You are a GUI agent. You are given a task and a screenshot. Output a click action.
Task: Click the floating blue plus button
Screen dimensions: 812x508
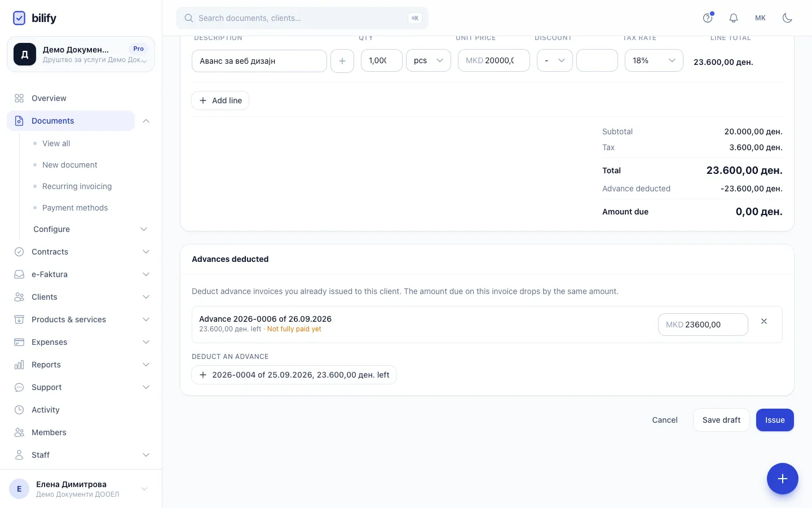click(783, 479)
